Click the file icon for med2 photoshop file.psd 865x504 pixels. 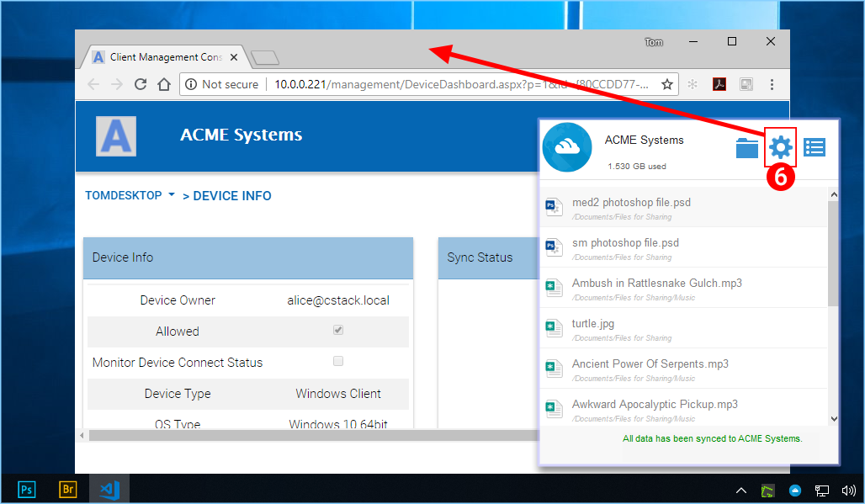[x=554, y=207]
